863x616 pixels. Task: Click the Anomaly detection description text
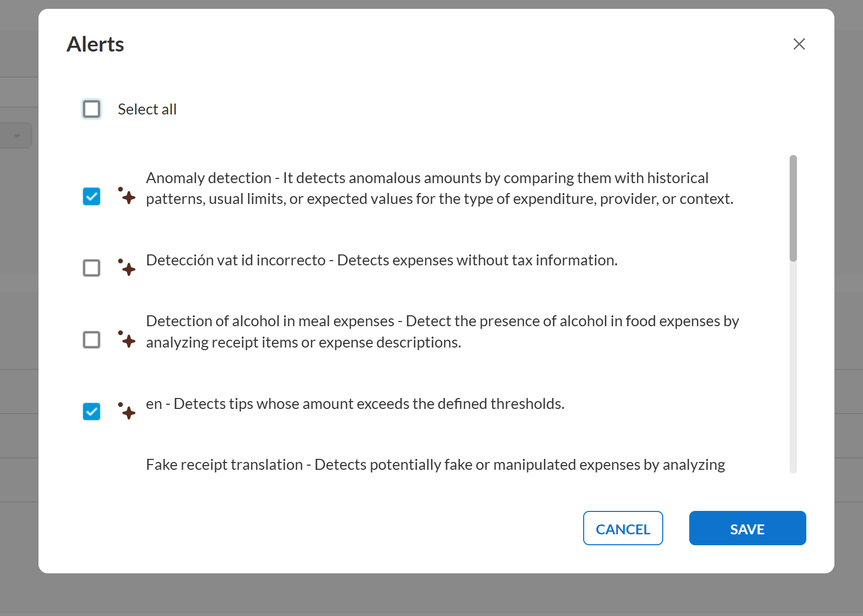(440, 188)
